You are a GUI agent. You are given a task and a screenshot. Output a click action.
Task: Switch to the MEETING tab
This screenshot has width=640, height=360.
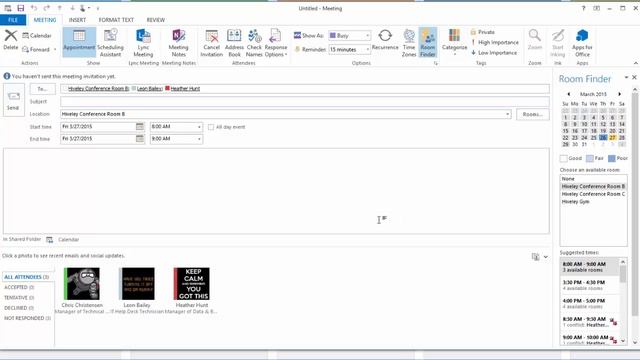coord(45,20)
